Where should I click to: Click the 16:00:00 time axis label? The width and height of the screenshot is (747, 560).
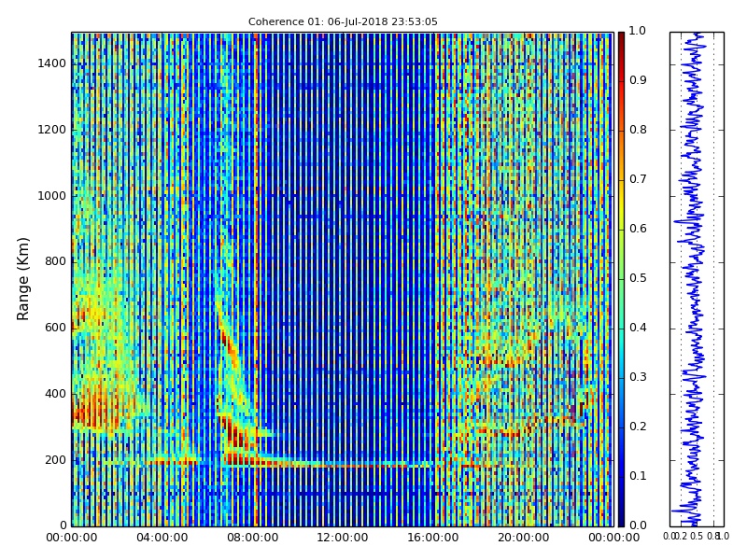pos(433,538)
